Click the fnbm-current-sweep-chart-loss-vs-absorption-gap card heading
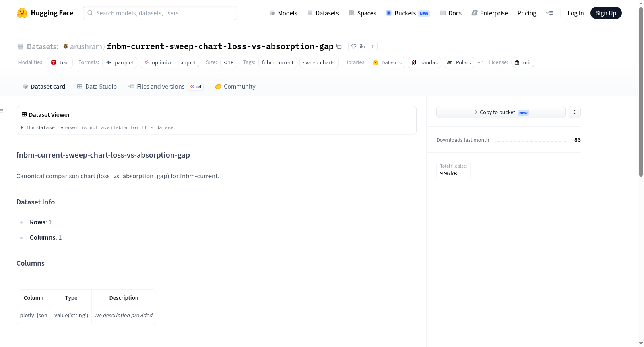The height and width of the screenshot is (347, 644). tap(103, 155)
